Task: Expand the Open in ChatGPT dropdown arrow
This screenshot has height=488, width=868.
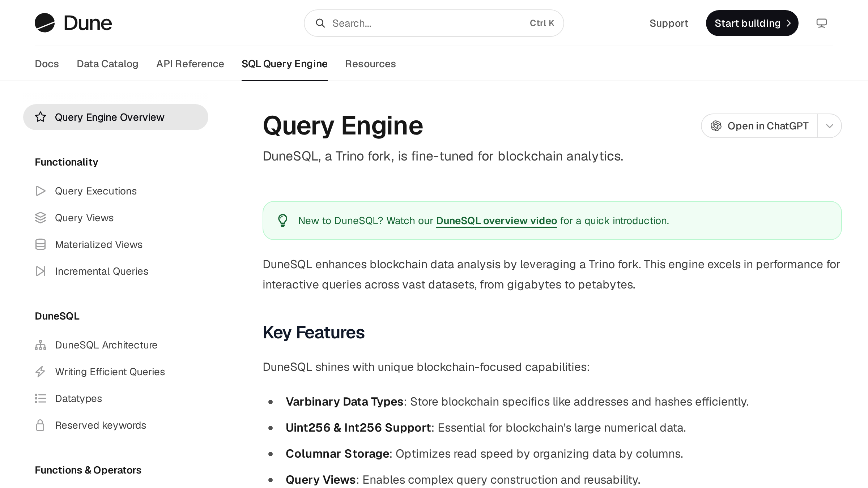Action: coord(830,126)
